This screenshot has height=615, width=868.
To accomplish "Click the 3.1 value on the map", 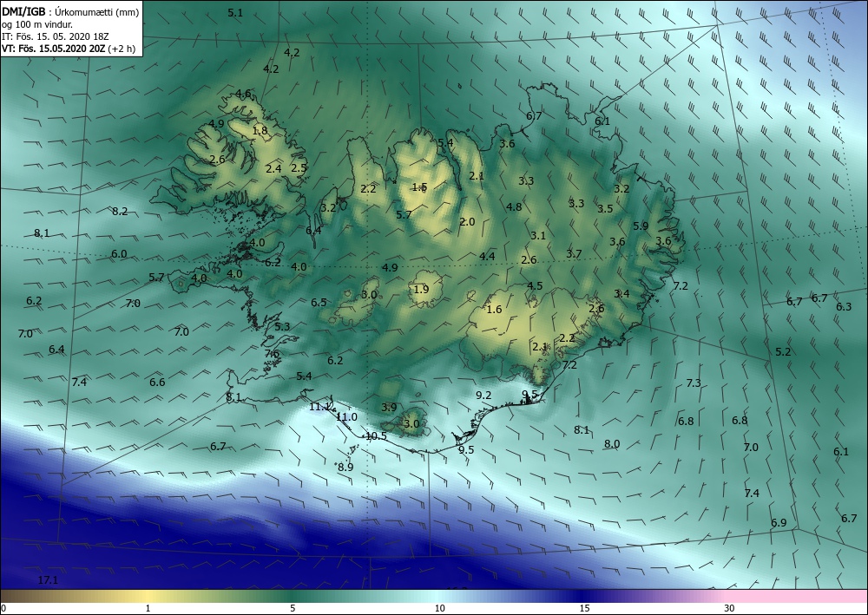I will (538, 235).
